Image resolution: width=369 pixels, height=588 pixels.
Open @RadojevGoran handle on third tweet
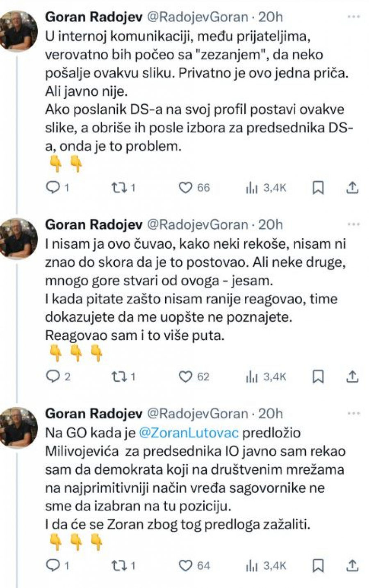[197, 413]
